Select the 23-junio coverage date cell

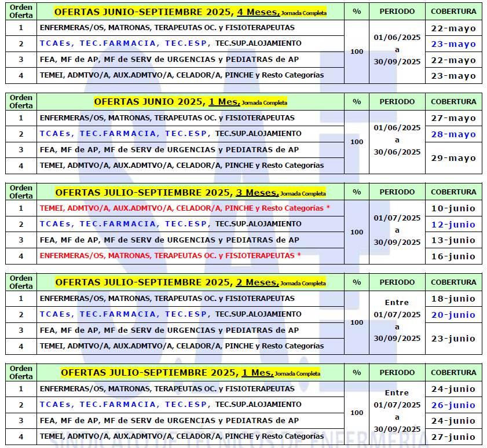(x=453, y=339)
